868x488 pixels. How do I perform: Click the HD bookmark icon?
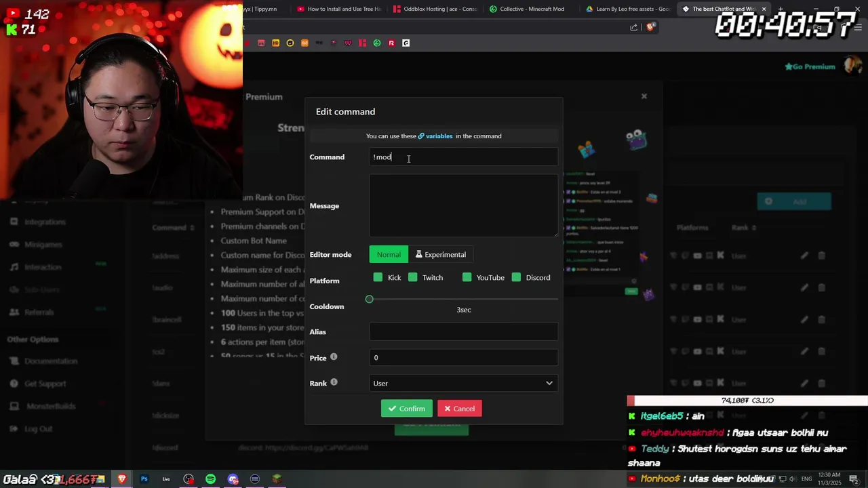tap(275, 43)
